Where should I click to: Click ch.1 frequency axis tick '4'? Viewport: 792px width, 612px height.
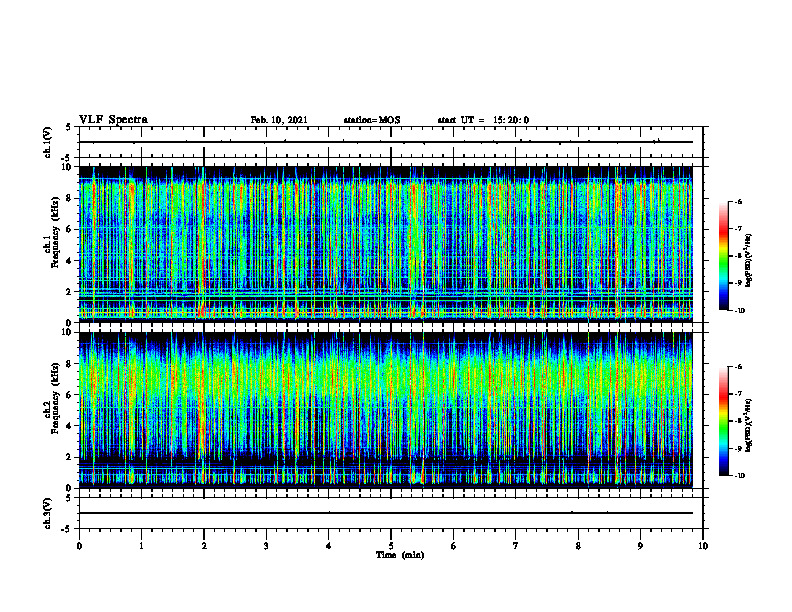(x=70, y=261)
